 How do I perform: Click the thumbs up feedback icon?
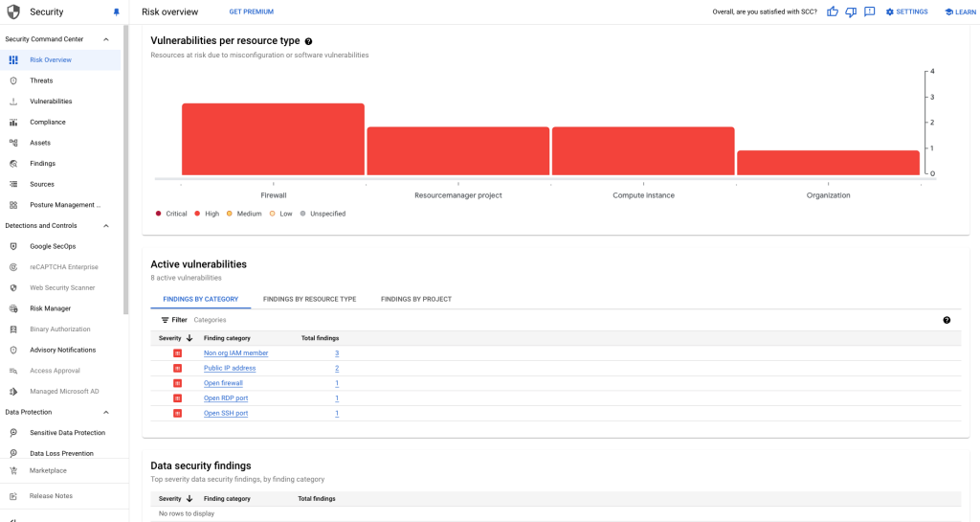tap(833, 11)
